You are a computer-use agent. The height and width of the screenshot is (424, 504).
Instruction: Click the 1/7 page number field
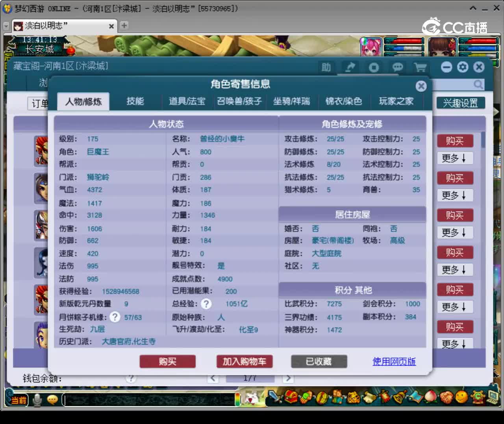coord(250,378)
